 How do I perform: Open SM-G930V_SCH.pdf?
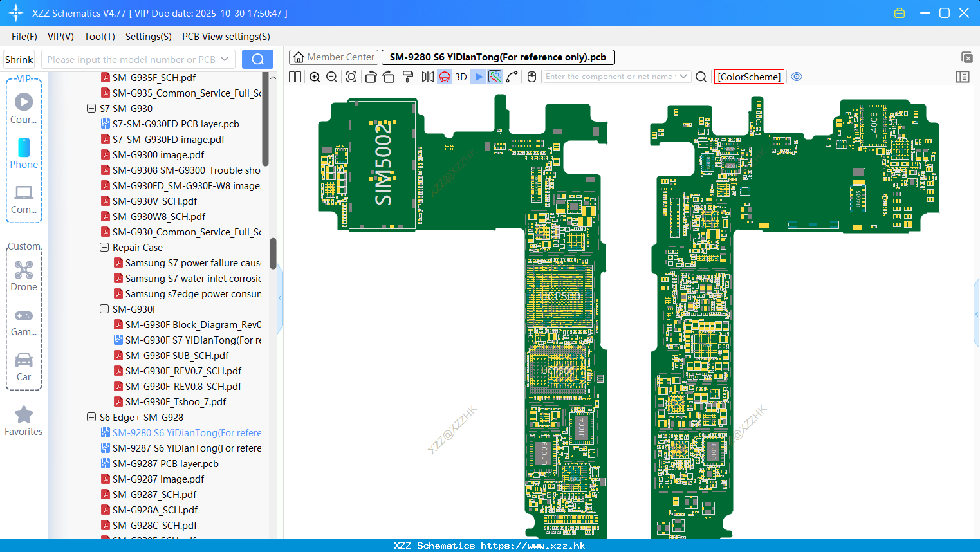coord(154,201)
